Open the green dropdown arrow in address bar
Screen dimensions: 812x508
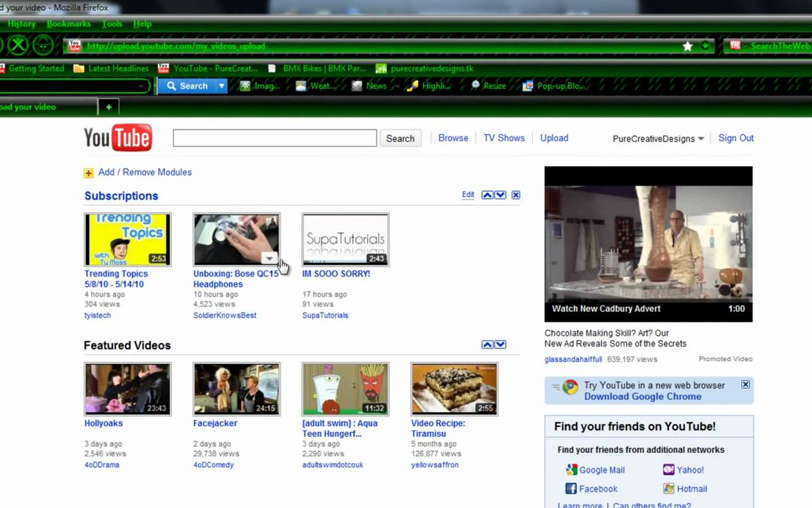click(x=705, y=46)
